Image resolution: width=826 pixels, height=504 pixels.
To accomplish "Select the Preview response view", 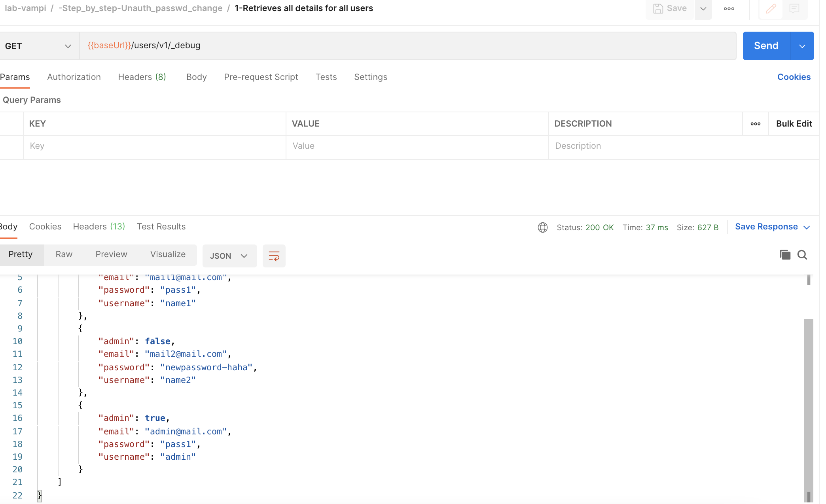I will tap(111, 254).
